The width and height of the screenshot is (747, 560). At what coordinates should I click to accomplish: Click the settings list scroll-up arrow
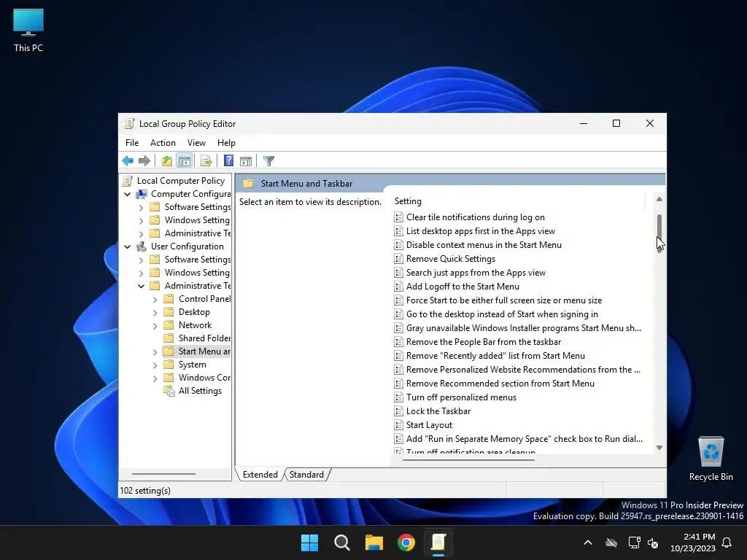pos(659,200)
